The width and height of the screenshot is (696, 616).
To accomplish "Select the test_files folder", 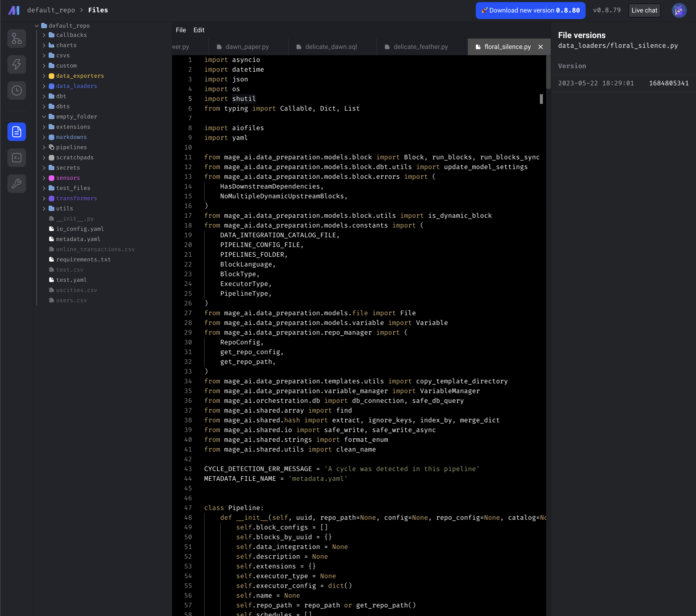I will click(x=73, y=188).
